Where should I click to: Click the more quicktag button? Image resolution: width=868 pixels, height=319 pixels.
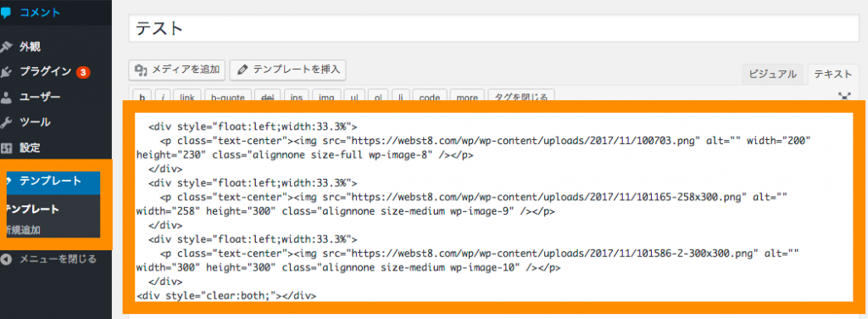pos(467,96)
